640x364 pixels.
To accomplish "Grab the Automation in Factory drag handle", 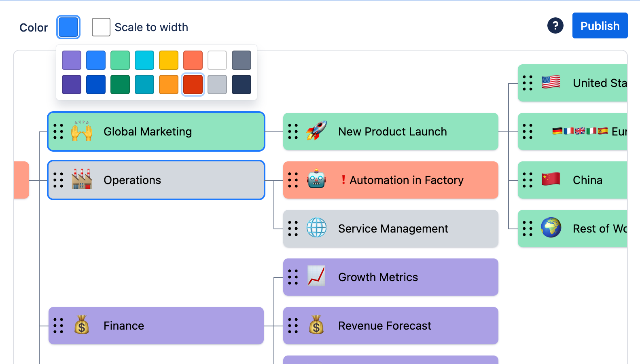I will coord(293,180).
